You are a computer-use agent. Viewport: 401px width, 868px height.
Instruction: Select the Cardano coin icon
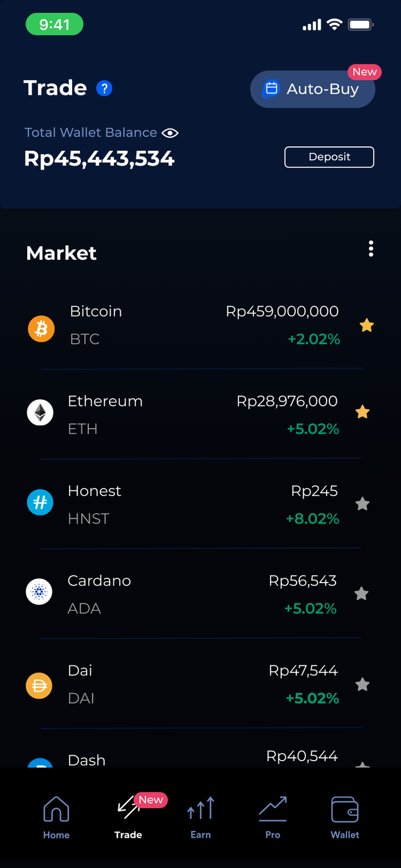tap(39, 591)
